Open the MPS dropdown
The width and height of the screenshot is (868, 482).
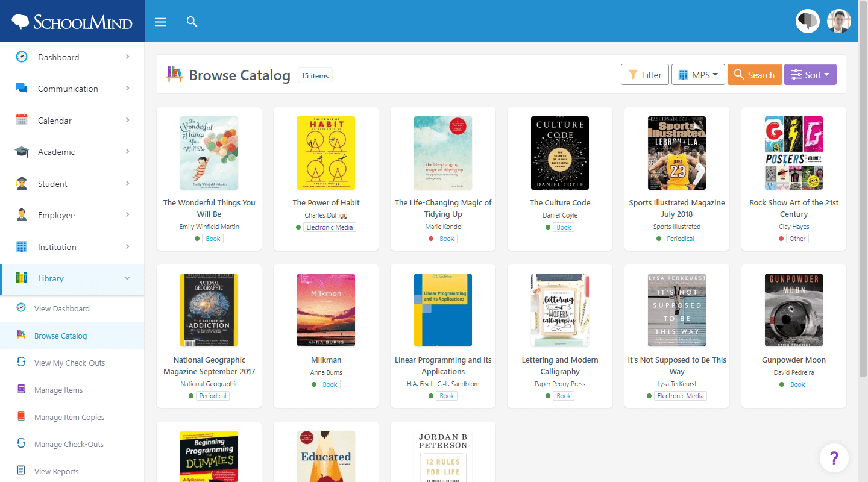[x=698, y=75]
